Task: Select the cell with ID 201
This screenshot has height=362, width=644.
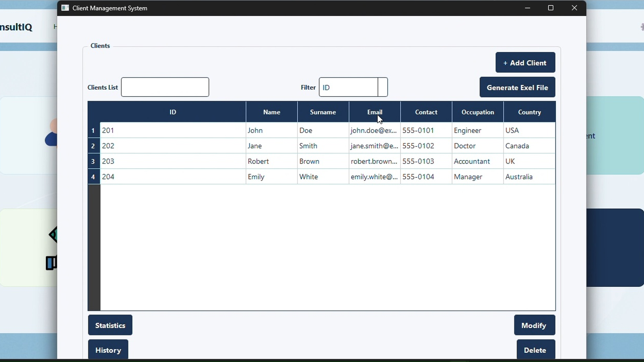Action: pyautogui.click(x=173, y=130)
